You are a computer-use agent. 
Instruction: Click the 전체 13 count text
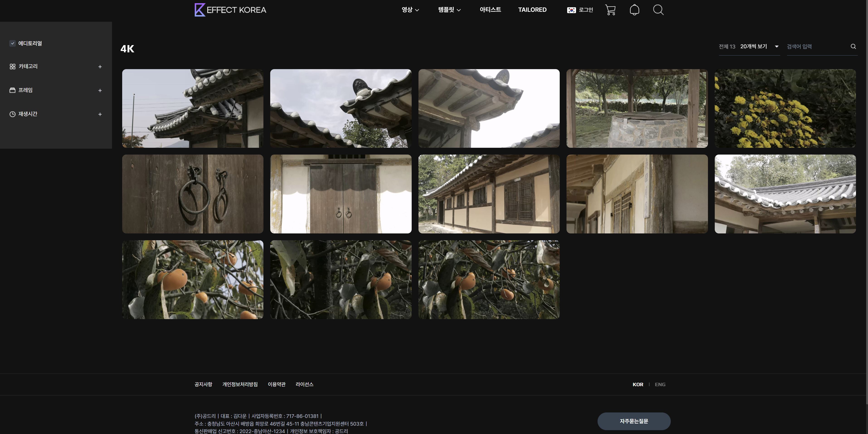(x=727, y=46)
